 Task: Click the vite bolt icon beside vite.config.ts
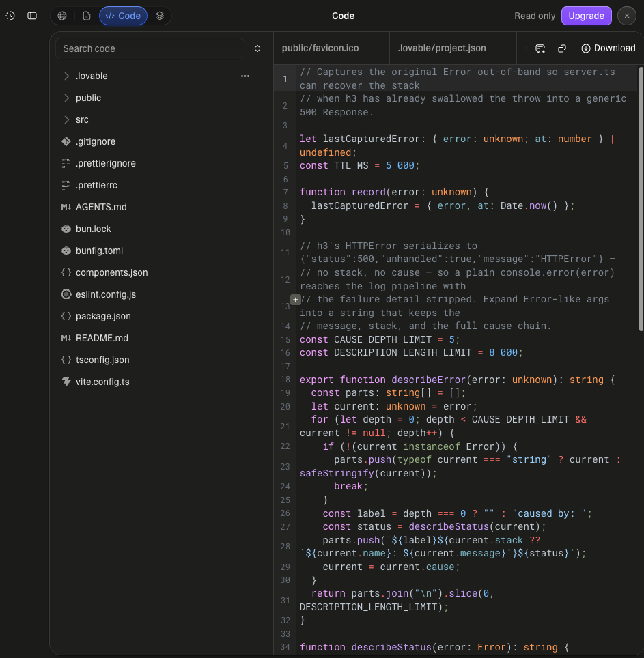pos(66,382)
